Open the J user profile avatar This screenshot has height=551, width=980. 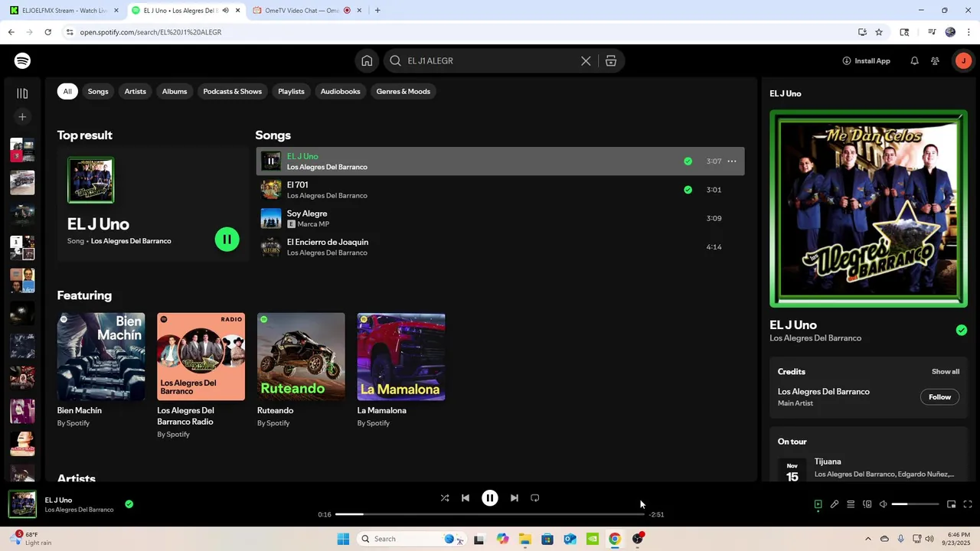(x=962, y=60)
